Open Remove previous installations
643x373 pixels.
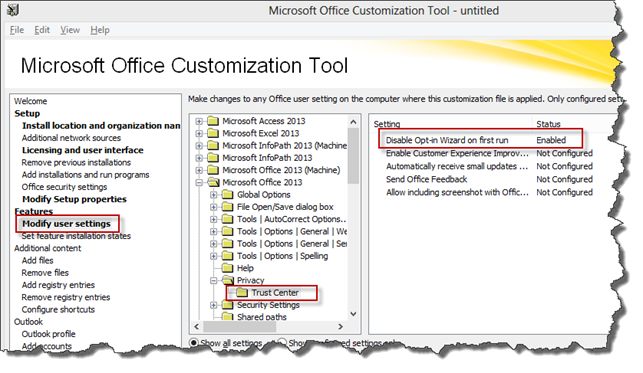[x=76, y=163]
